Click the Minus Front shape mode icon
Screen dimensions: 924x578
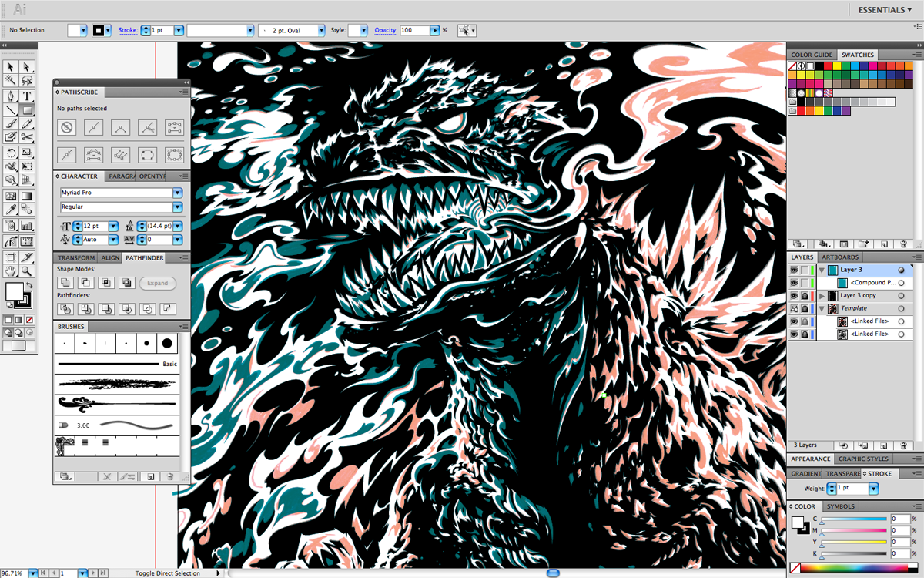pos(85,283)
